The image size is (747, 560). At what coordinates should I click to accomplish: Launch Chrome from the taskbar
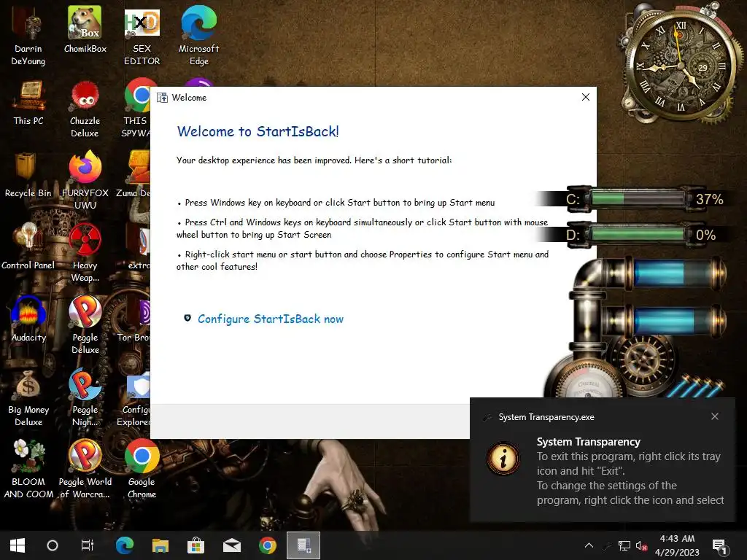click(267, 545)
